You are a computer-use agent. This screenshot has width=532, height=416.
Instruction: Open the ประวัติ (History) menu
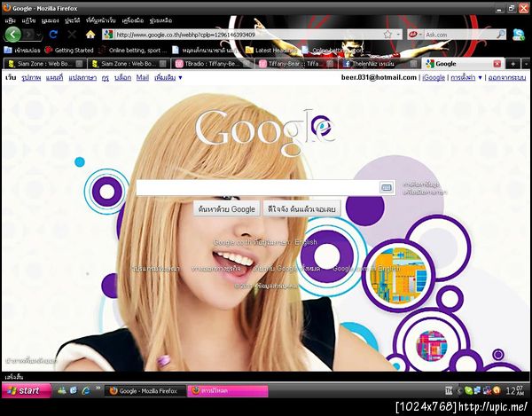[72, 20]
